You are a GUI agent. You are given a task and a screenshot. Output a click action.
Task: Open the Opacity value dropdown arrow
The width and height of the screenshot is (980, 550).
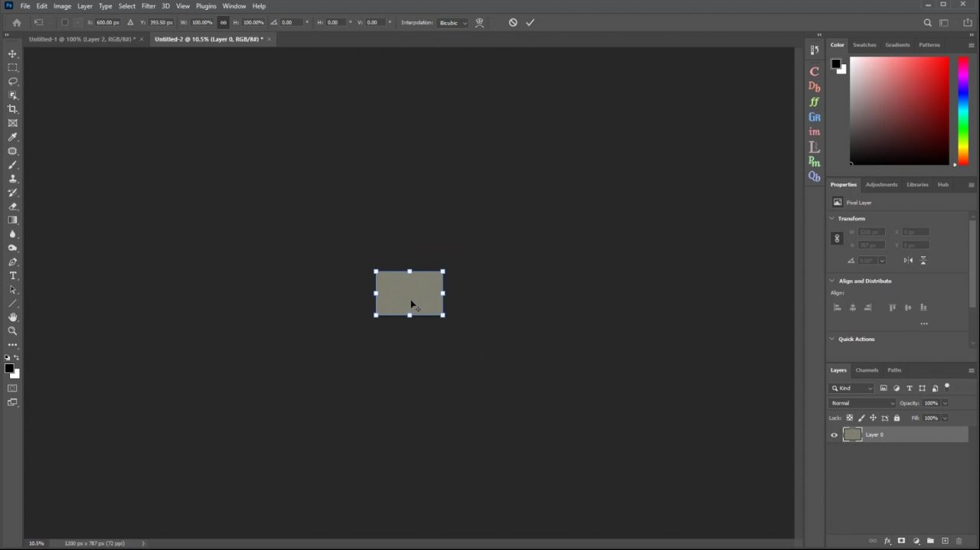[x=945, y=403]
